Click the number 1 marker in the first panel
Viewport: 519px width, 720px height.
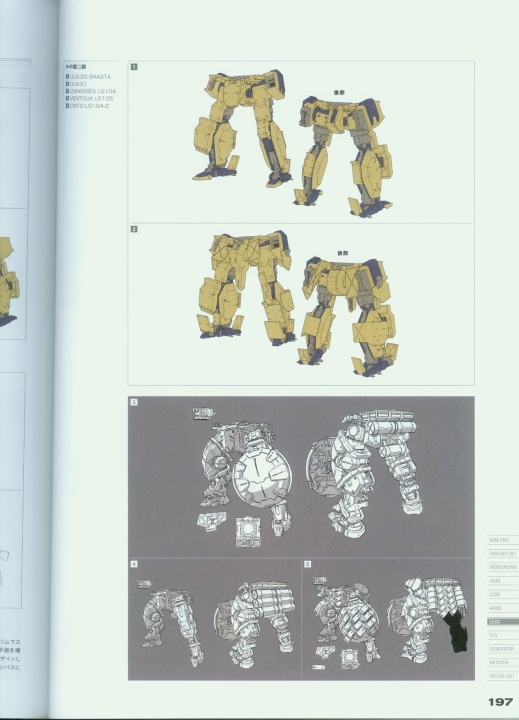(134, 67)
